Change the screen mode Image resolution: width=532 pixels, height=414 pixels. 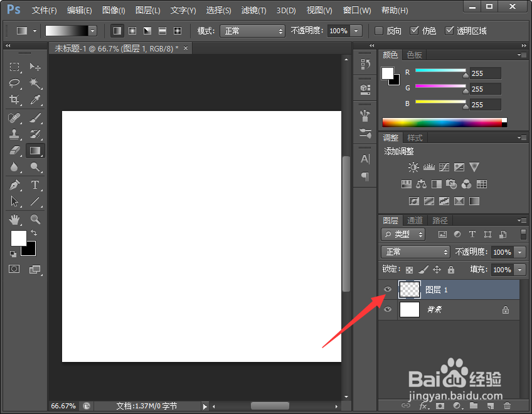[35, 270]
